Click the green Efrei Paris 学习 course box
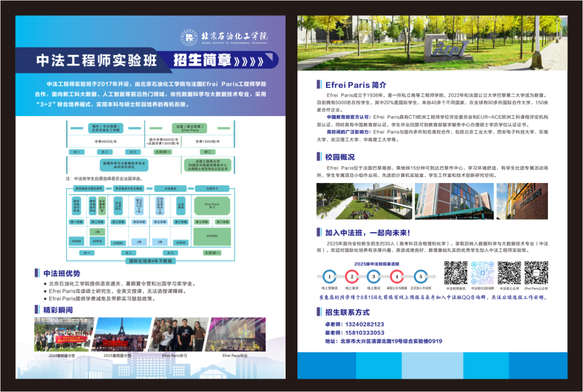The image size is (583, 392). [x=212, y=206]
